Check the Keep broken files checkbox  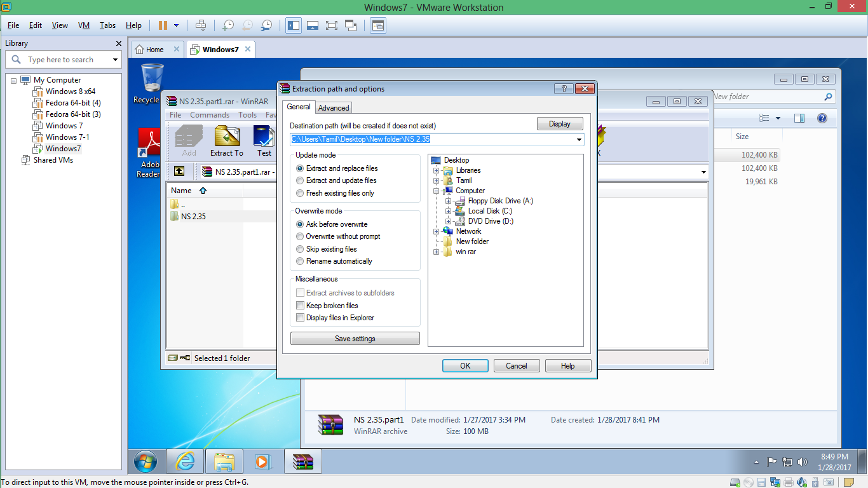click(300, 305)
